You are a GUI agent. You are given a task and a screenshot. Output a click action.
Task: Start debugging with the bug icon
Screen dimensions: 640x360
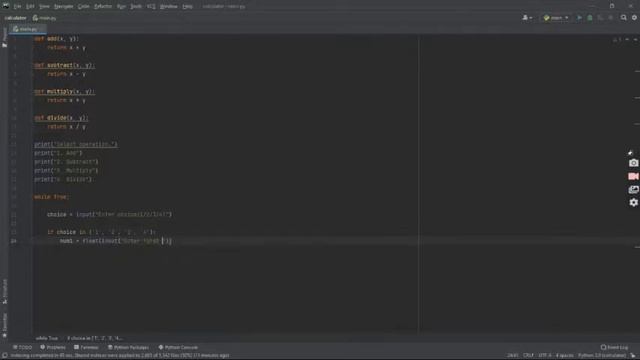590,18
